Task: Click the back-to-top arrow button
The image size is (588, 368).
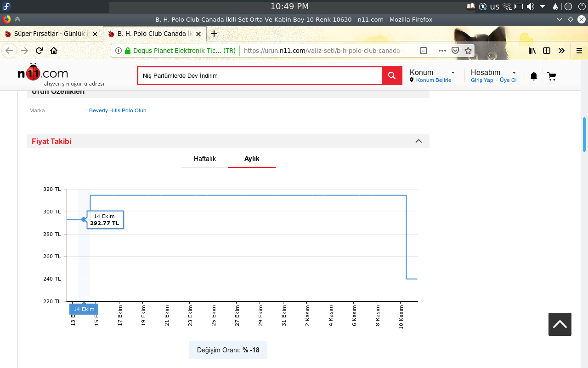Action: [560, 324]
